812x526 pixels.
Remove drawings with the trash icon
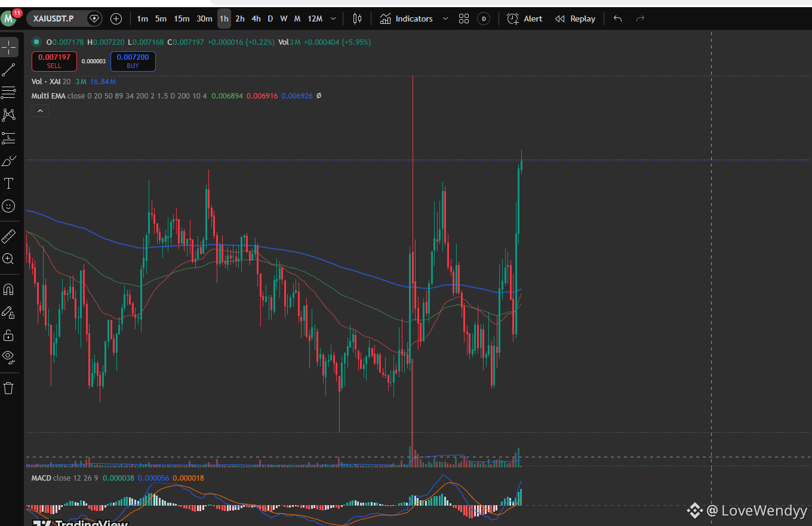point(8,388)
